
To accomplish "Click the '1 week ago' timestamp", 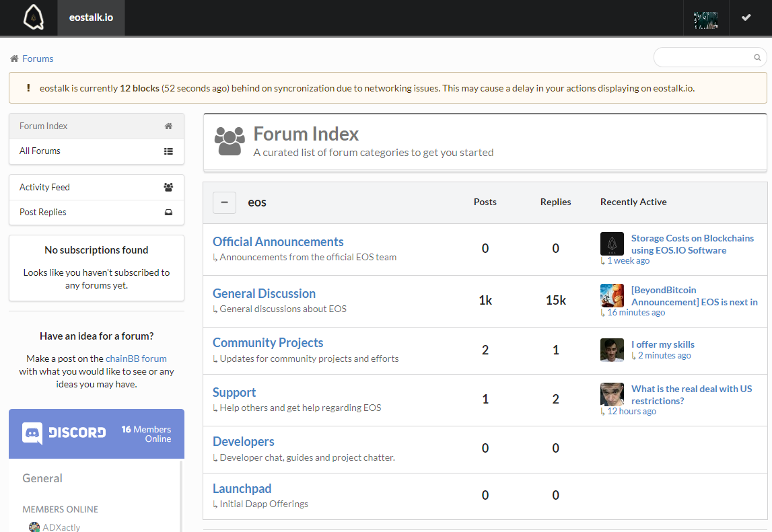I will 628,261.
